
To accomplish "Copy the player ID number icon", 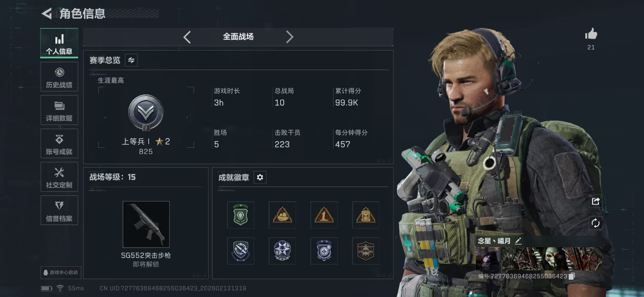I will [572, 276].
